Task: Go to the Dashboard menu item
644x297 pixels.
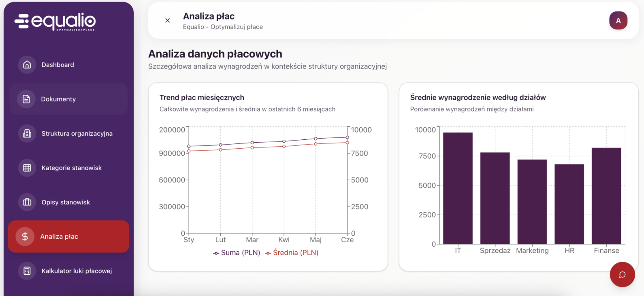Action: (x=58, y=65)
